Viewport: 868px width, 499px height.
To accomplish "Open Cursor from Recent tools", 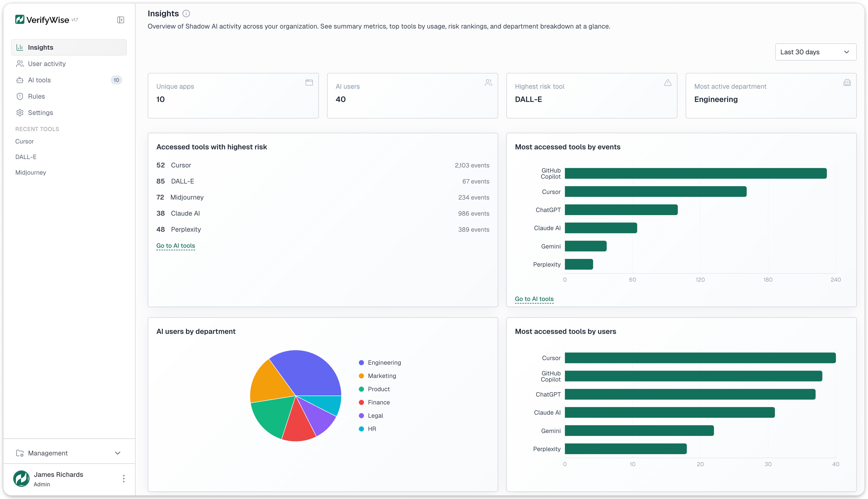I will [x=24, y=141].
